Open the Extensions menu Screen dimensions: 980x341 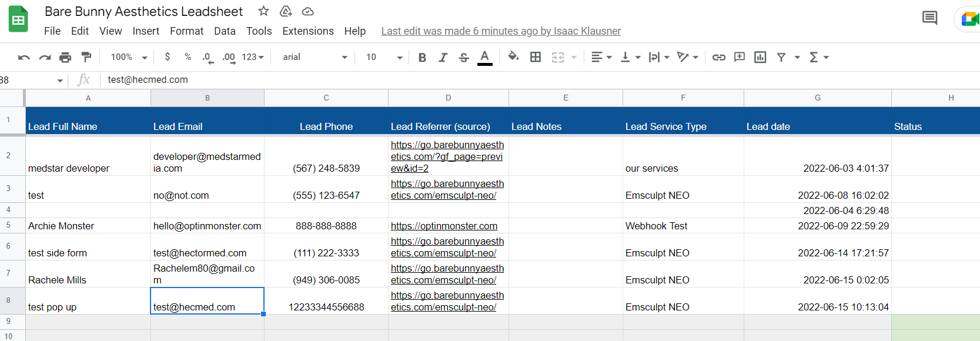coord(308,31)
